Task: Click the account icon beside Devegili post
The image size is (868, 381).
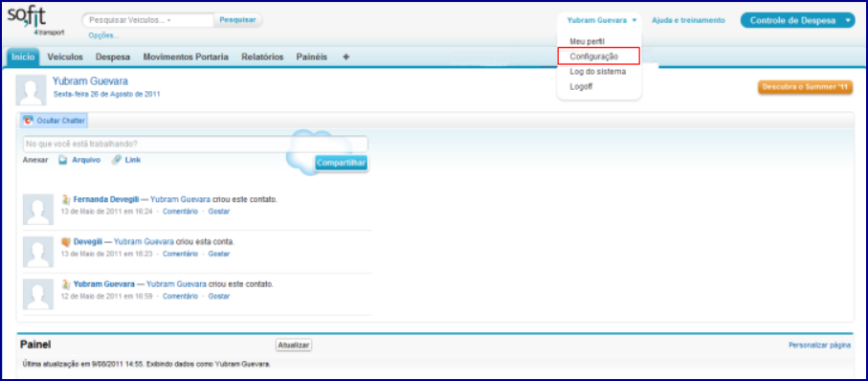Action: pyautogui.click(x=66, y=242)
